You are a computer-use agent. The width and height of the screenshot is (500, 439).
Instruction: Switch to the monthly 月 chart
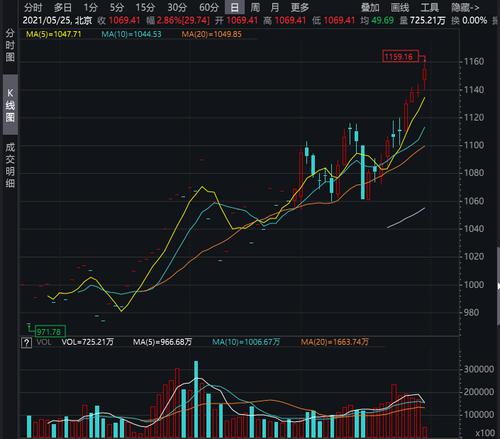[275, 7]
